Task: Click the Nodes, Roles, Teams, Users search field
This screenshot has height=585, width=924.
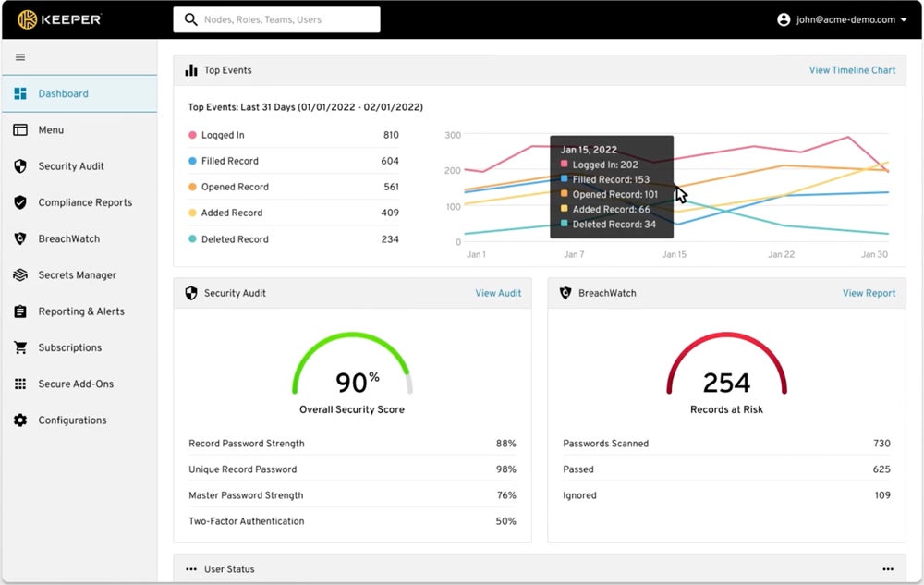Action: (x=275, y=19)
